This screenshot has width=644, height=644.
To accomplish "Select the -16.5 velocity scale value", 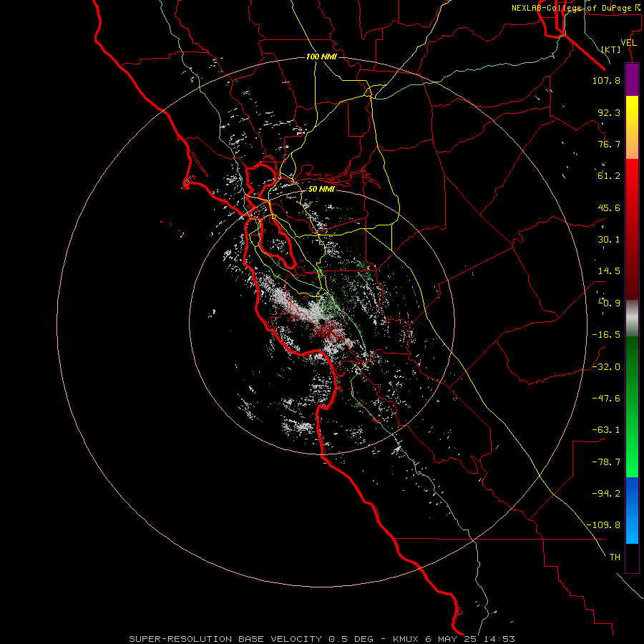I will pyautogui.click(x=606, y=335).
